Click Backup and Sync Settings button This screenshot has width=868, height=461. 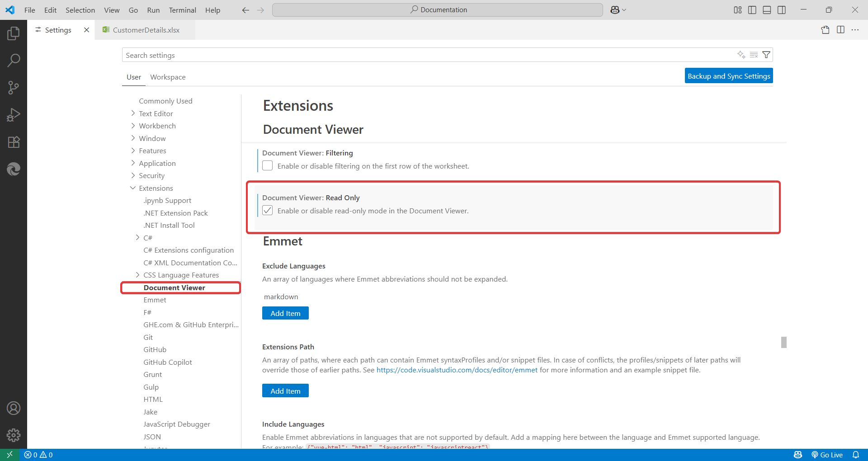click(729, 76)
